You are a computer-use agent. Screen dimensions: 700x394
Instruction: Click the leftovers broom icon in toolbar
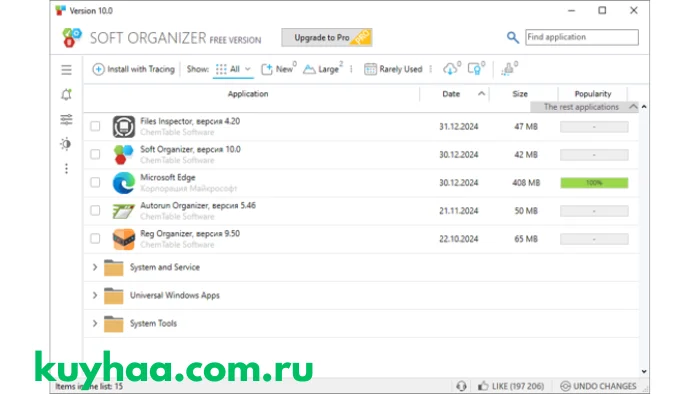[508, 69]
